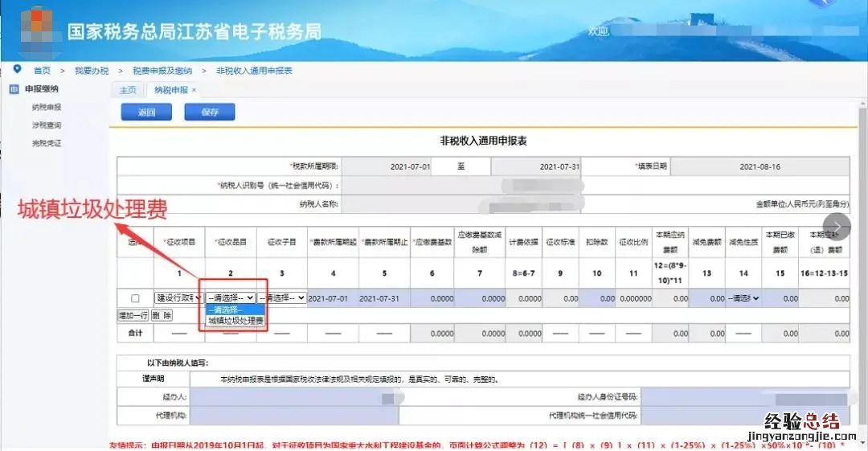Click the 增加一行 button

tap(133, 315)
